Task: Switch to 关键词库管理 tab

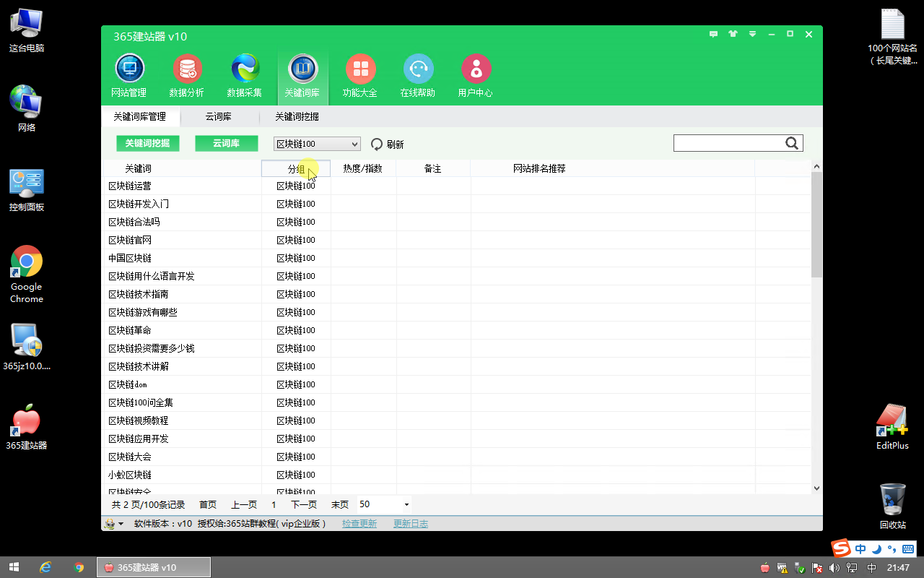Action: pyautogui.click(x=139, y=116)
